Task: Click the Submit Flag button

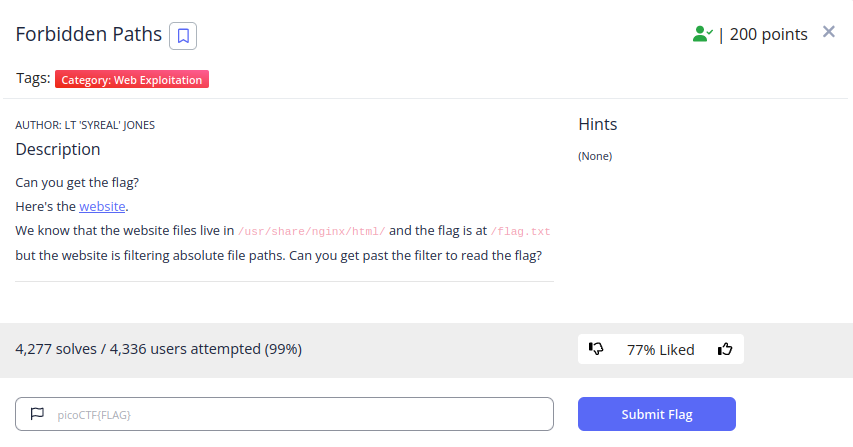Action: [657, 414]
